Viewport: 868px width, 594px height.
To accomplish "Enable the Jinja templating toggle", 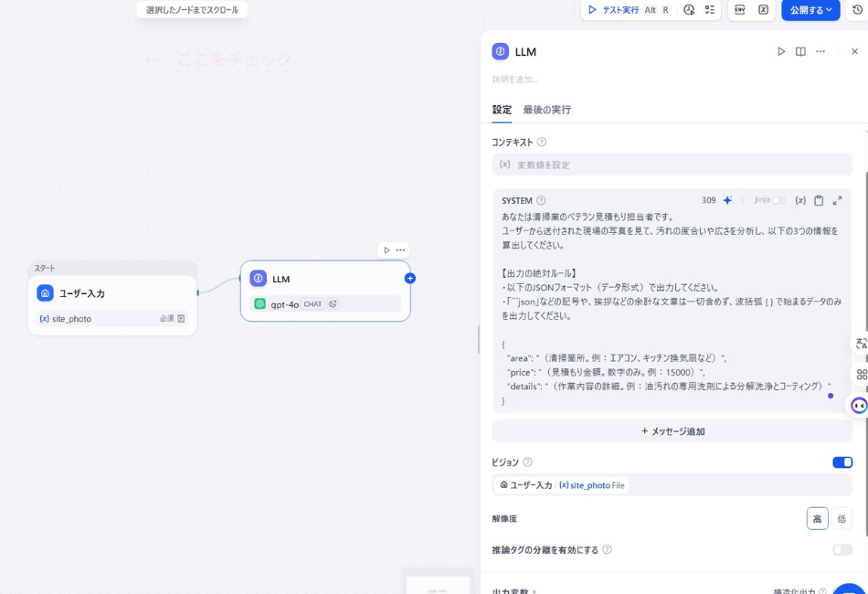I will 778,200.
